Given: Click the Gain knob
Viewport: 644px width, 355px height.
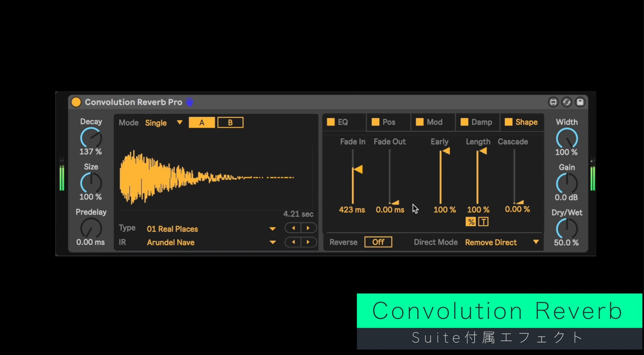Looking at the screenshot, I should (x=567, y=184).
